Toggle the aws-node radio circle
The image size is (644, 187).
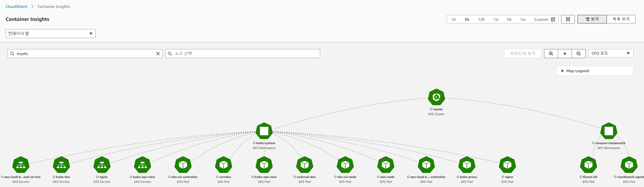(378, 177)
